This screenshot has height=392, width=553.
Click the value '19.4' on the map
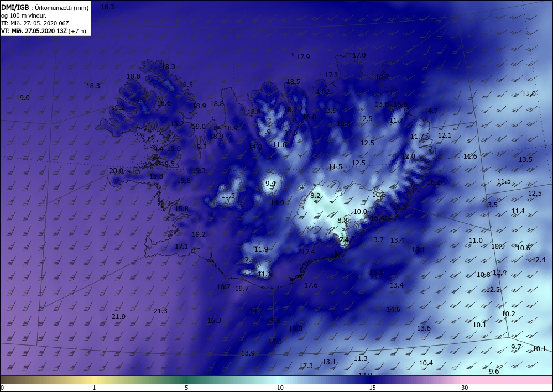pos(156,149)
